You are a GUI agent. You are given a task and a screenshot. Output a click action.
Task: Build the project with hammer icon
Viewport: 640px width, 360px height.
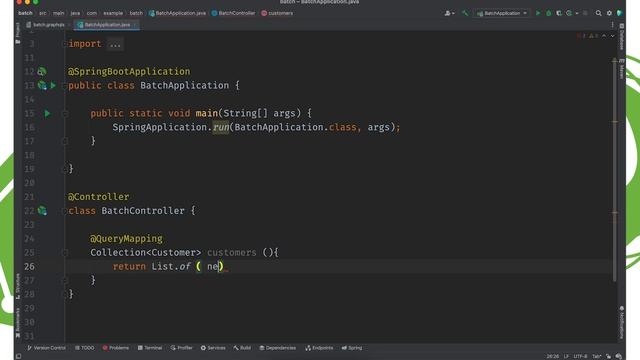[465, 13]
